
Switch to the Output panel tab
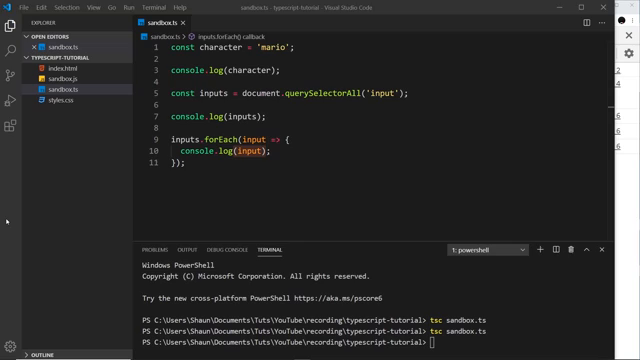point(187,250)
